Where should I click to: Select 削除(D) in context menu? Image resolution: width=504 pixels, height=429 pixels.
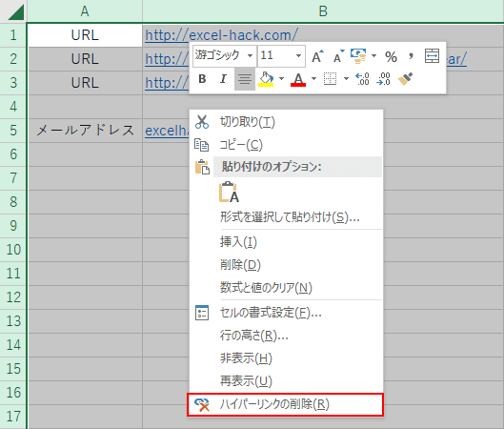coord(286,265)
